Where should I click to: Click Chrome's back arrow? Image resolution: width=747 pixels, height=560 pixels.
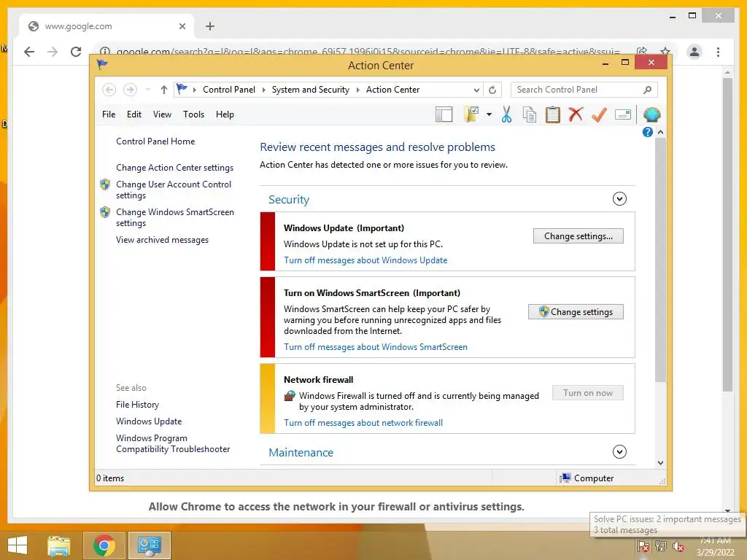click(29, 52)
